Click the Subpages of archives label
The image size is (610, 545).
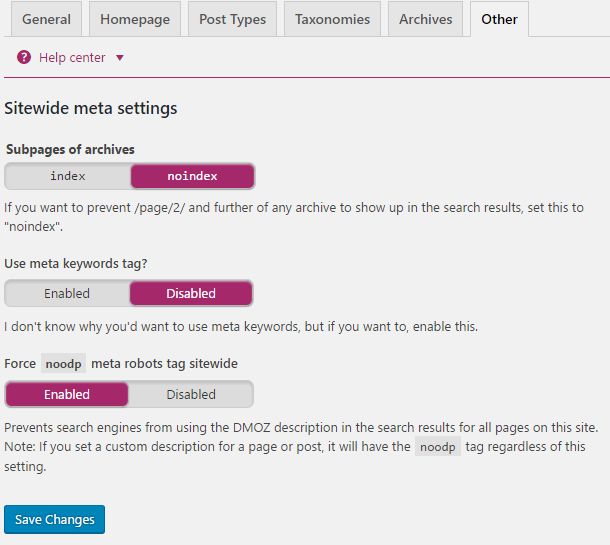click(x=70, y=149)
